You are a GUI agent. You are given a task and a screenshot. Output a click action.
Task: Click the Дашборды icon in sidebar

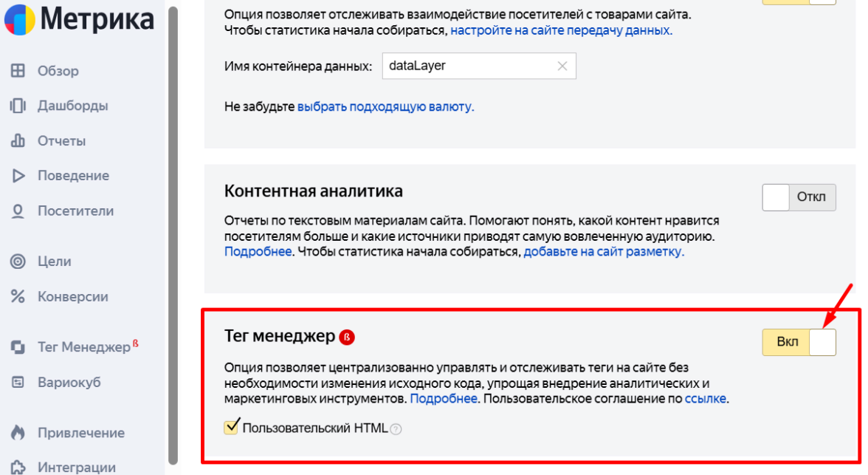click(x=18, y=106)
